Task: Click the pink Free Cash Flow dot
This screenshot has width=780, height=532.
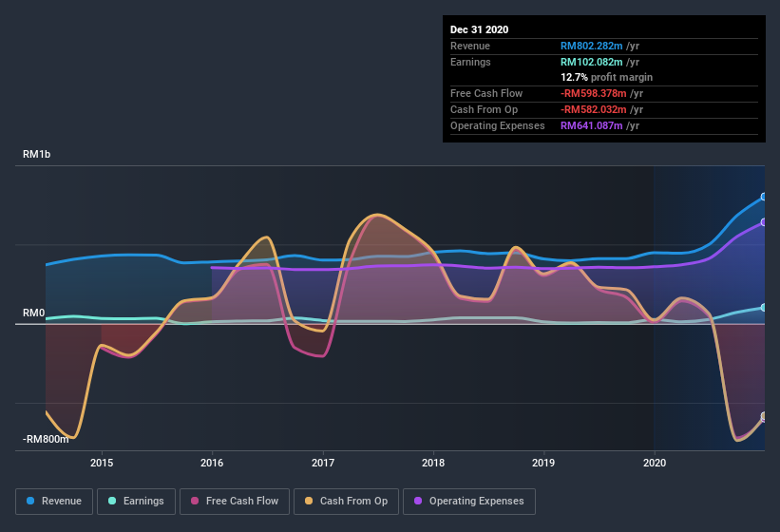Action: coord(195,501)
